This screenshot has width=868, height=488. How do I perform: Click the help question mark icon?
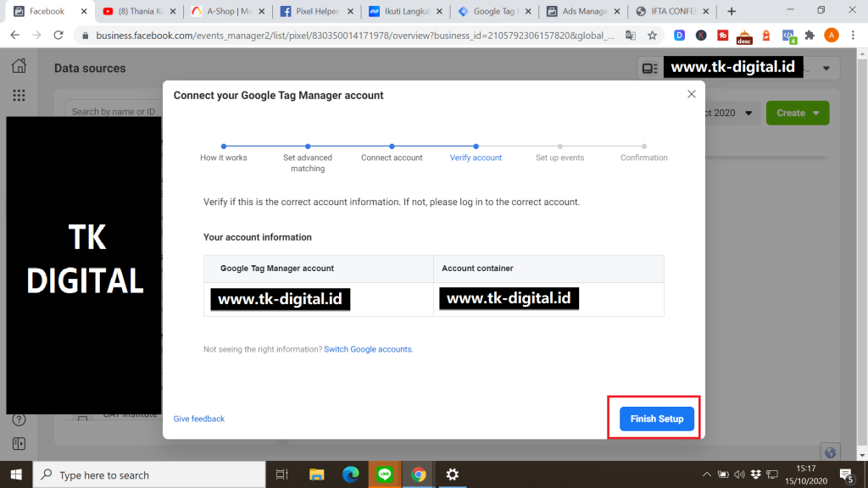[19, 419]
